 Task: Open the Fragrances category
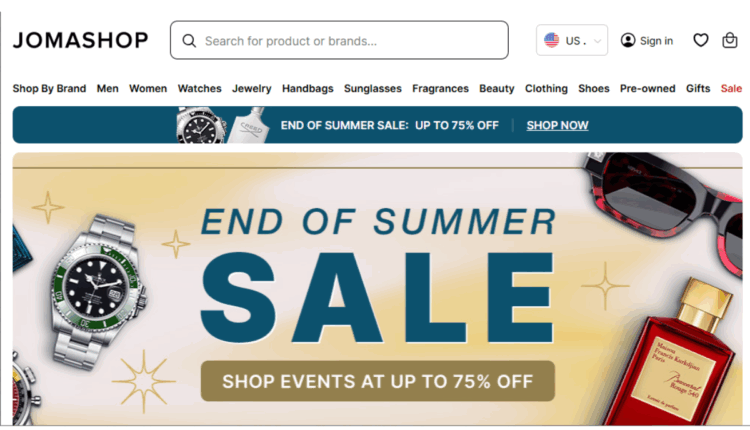pyautogui.click(x=440, y=88)
